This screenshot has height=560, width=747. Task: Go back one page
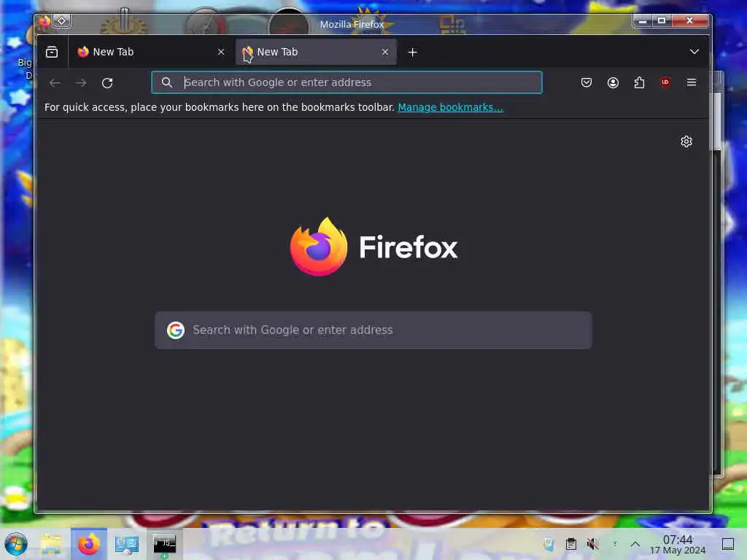tap(55, 83)
